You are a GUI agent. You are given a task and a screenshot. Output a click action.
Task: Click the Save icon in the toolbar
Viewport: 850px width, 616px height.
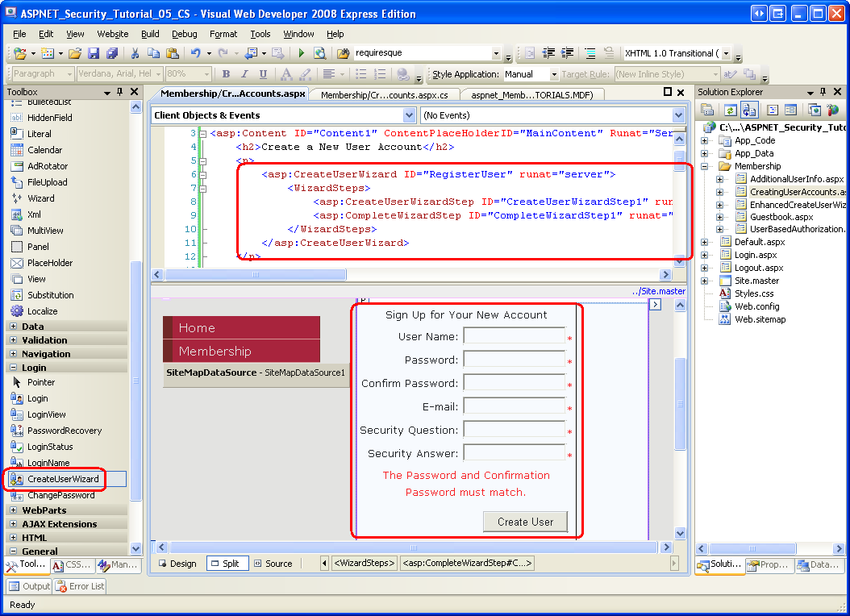(x=94, y=53)
